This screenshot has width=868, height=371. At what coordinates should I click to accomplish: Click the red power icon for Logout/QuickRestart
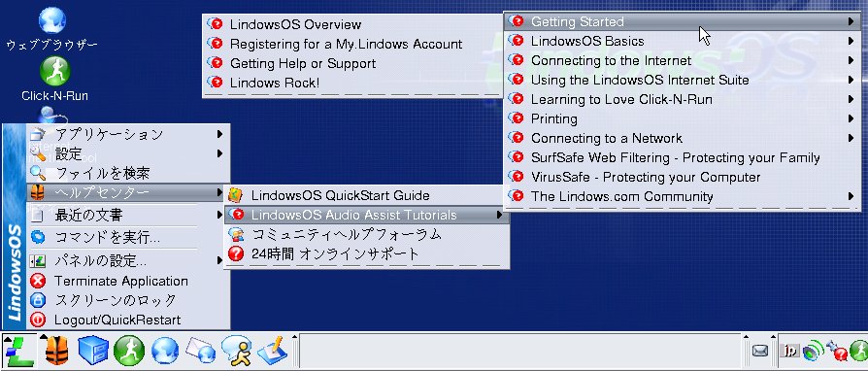click(x=38, y=320)
